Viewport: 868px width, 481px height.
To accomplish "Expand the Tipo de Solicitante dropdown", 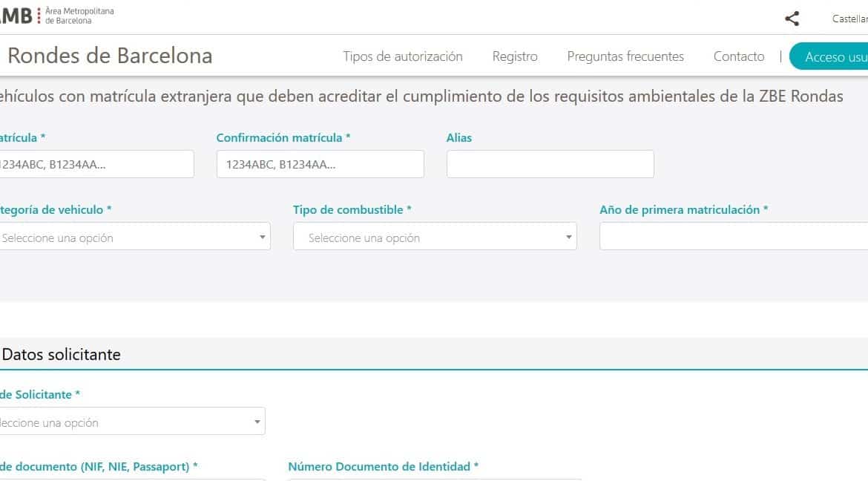I will coord(132,421).
